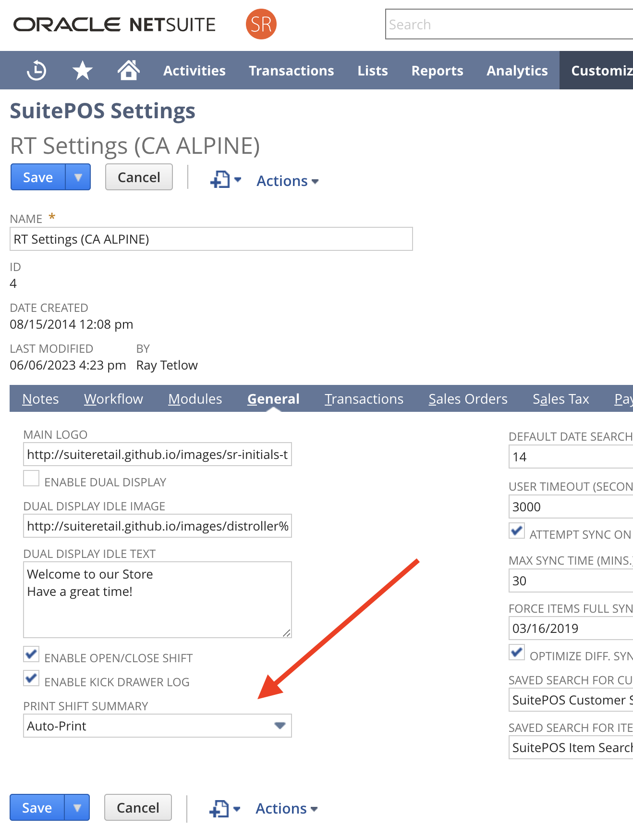633x840 pixels.
Task: Switch to the Workflow subtab
Action: [113, 399]
